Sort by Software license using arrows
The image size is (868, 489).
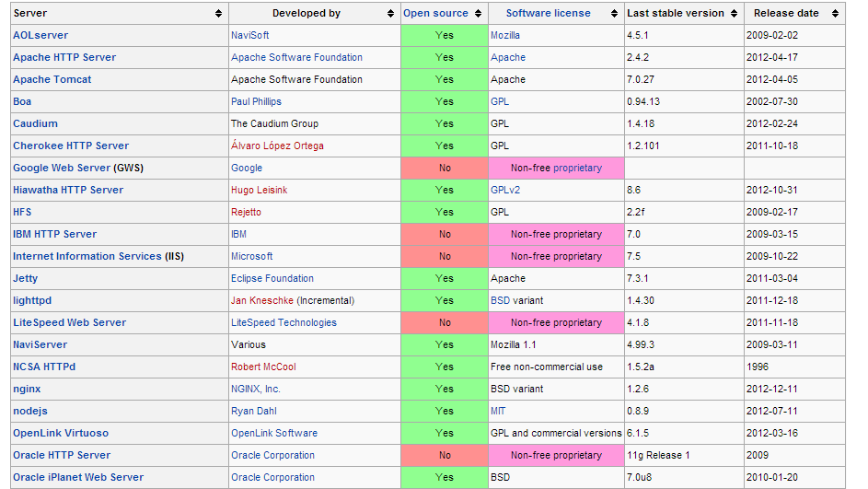pyautogui.click(x=615, y=13)
